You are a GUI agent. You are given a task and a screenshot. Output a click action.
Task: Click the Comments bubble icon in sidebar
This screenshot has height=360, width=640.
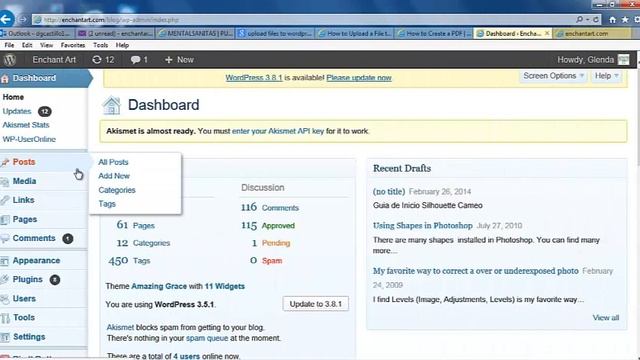(x=5, y=238)
